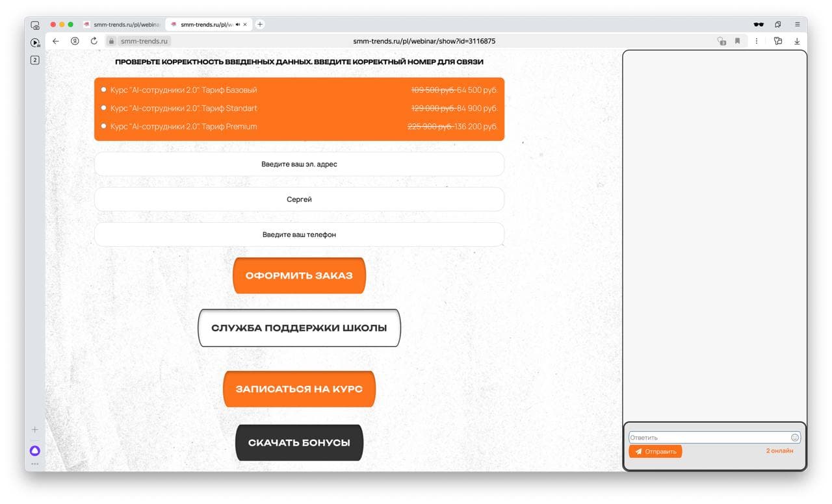Open the downloads arrow icon
832x504 pixels.
point(797,41)
